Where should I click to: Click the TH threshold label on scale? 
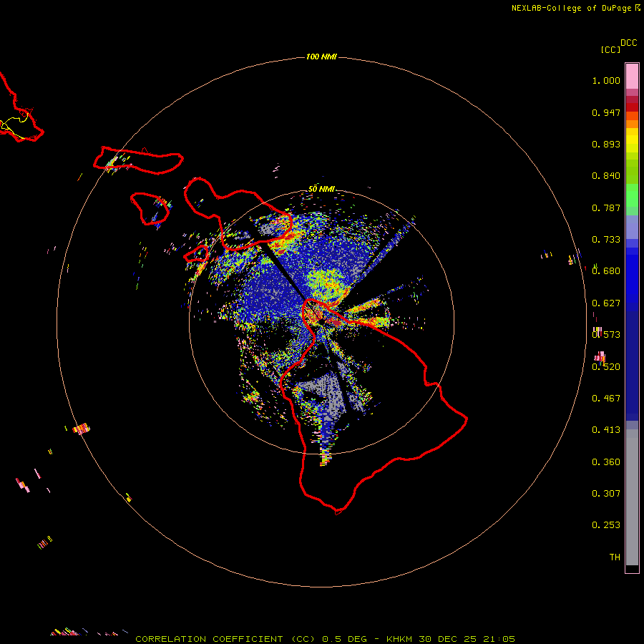[x=615, y=557]
